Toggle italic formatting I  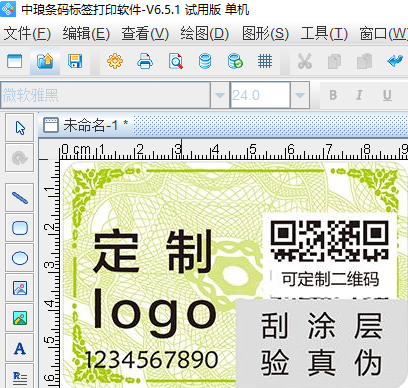[359, 95]
